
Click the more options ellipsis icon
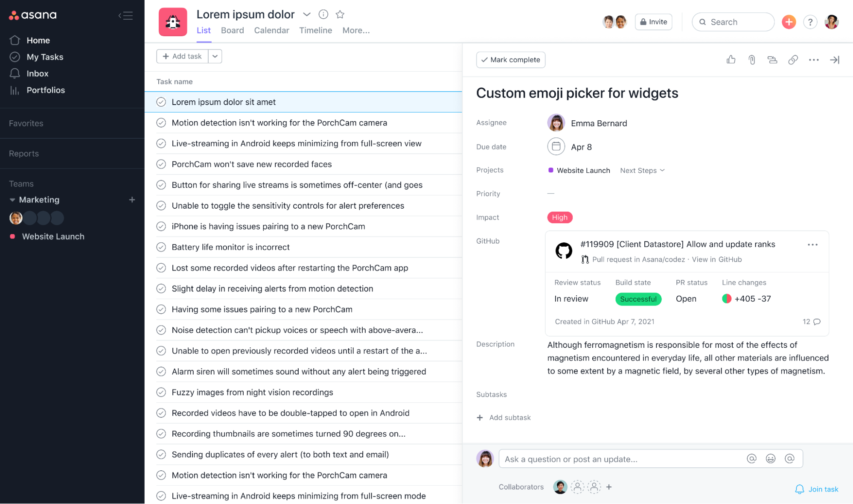(x=814, y=59)
